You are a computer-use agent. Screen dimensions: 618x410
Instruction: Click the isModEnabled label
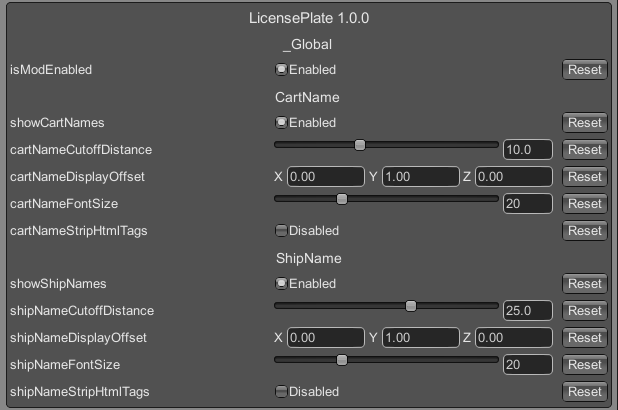(x=51, y=70)
